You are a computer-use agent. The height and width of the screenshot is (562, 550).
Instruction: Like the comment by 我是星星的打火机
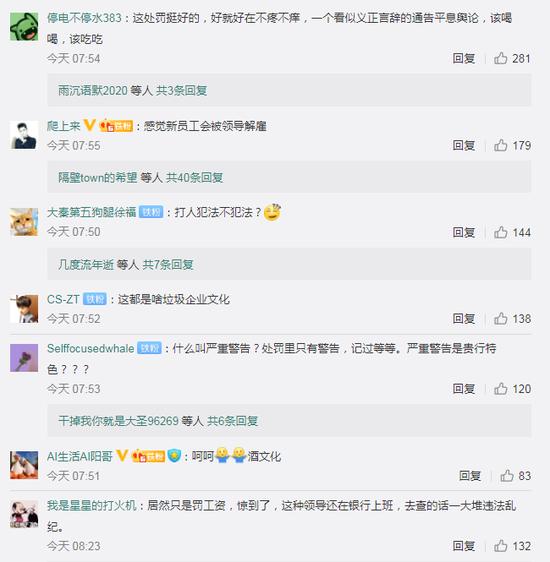click(501, 546)
